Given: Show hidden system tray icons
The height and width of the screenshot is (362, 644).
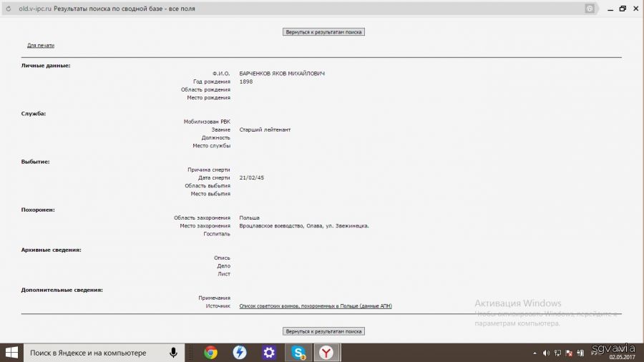Looking at the screenshot, I should (x=535, y=353).
